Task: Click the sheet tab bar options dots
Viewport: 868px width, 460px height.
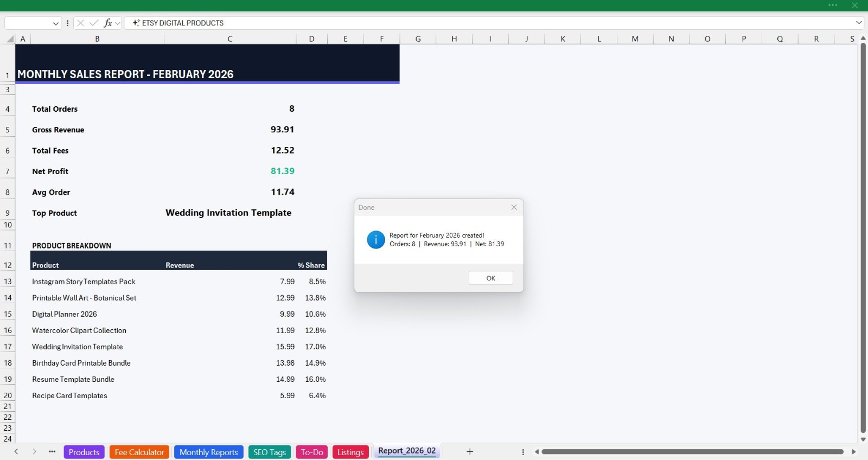Action: point(523,452)
